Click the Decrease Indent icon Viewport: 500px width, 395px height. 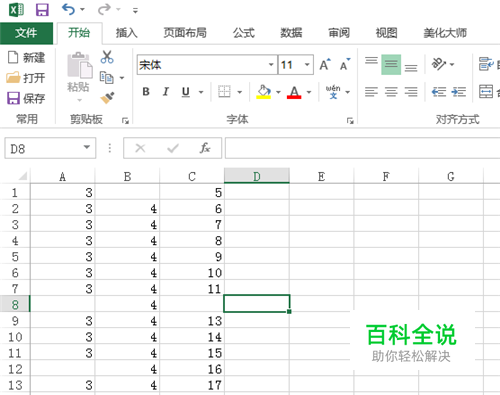coord(439,92)
